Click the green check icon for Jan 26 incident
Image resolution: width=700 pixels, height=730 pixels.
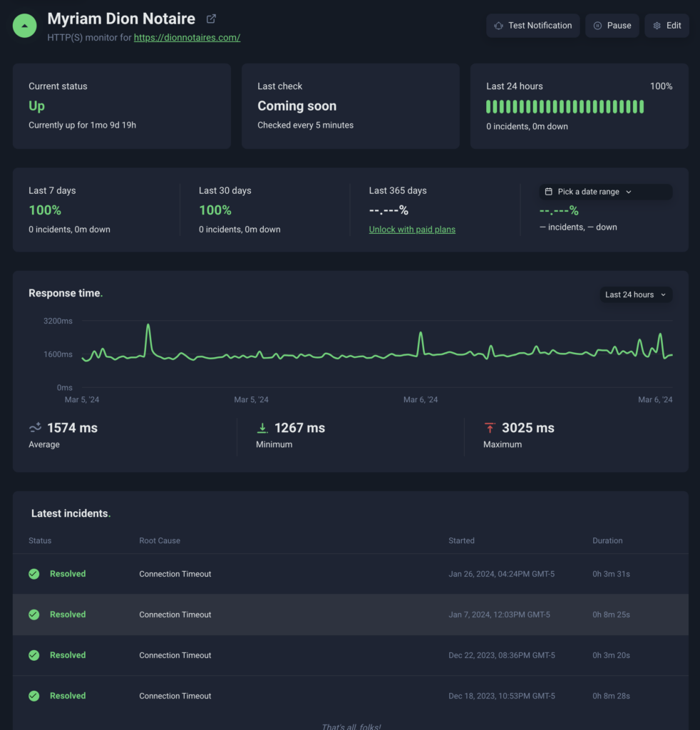[x=34, y=574]
